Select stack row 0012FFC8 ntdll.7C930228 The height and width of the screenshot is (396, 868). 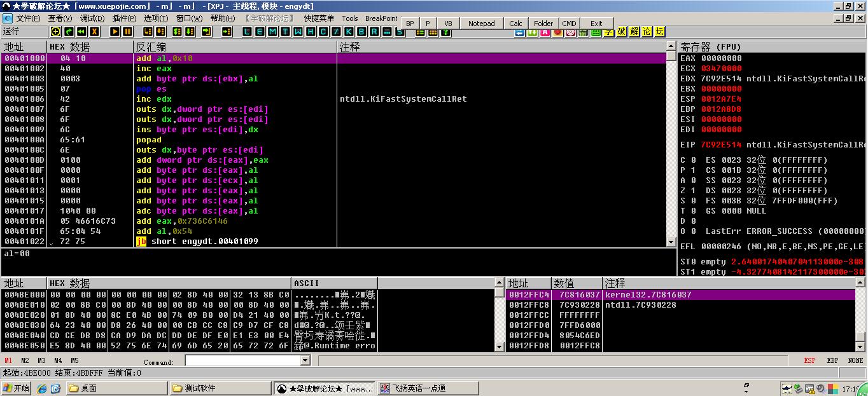click(680, 305)
